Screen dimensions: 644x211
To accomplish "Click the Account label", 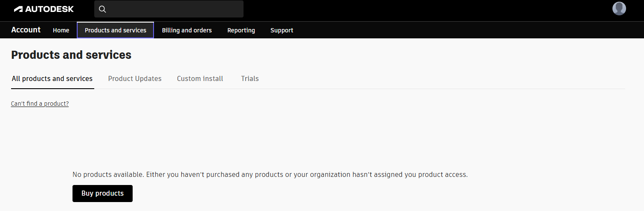I will (26, 30).
